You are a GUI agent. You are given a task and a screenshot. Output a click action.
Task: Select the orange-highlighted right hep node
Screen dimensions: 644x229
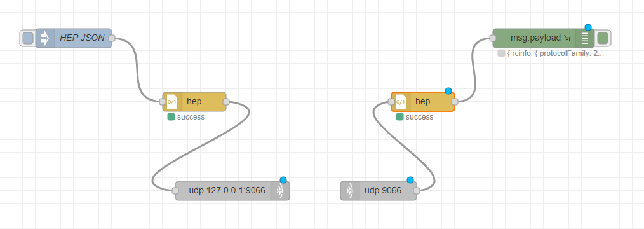(423, 102)
